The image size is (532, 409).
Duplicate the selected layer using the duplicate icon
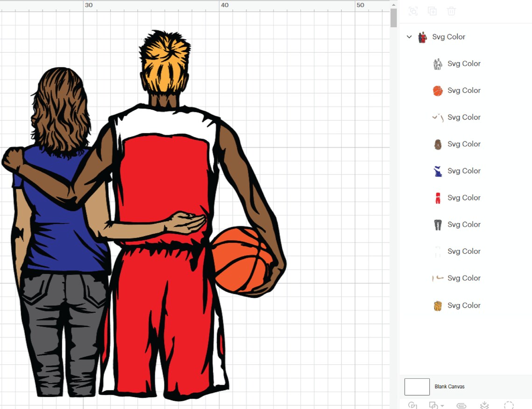point(432,11)
